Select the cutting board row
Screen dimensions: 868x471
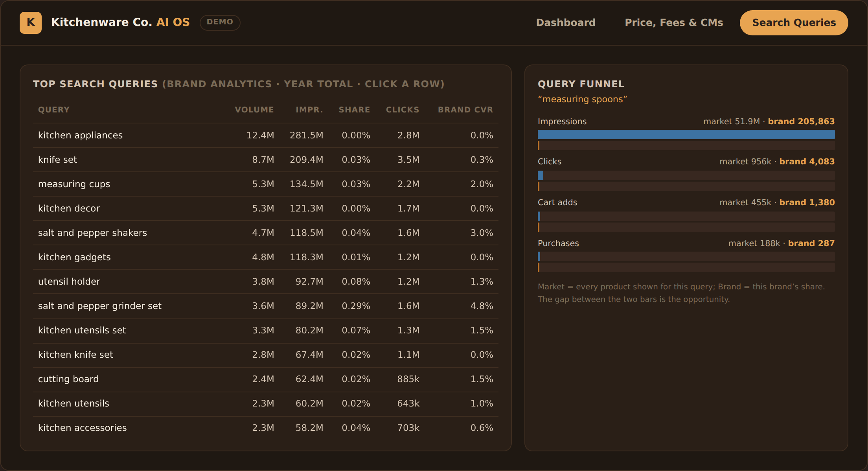click(266, 379)
